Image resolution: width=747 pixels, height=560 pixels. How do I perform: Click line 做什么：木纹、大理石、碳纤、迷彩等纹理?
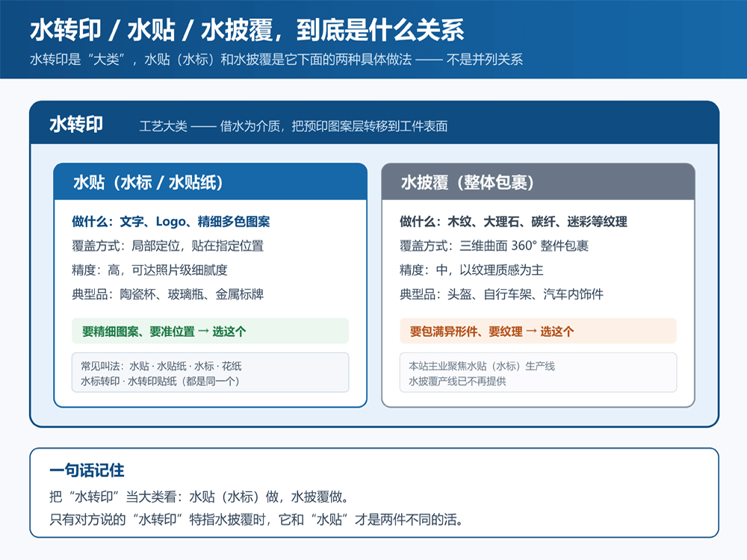point(513,222)
